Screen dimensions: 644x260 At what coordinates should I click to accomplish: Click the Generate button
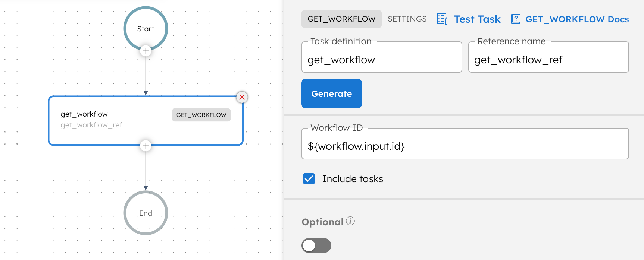point(332,93)
